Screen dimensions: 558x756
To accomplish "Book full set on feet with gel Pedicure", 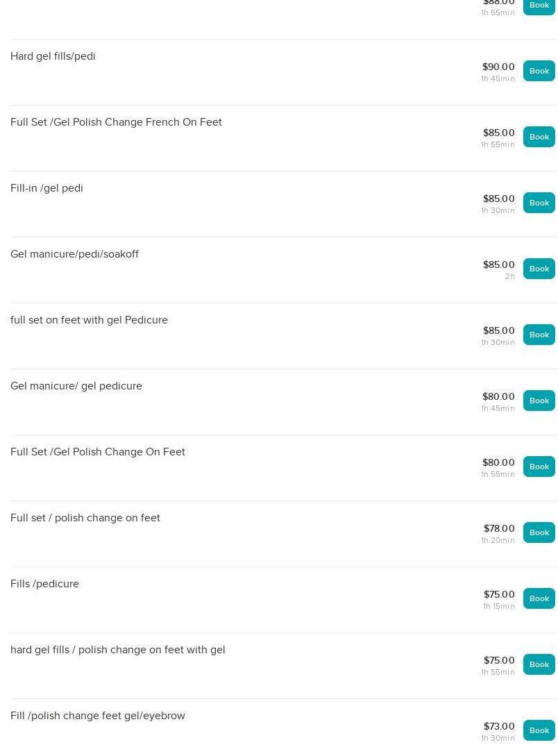I will 539,335.
